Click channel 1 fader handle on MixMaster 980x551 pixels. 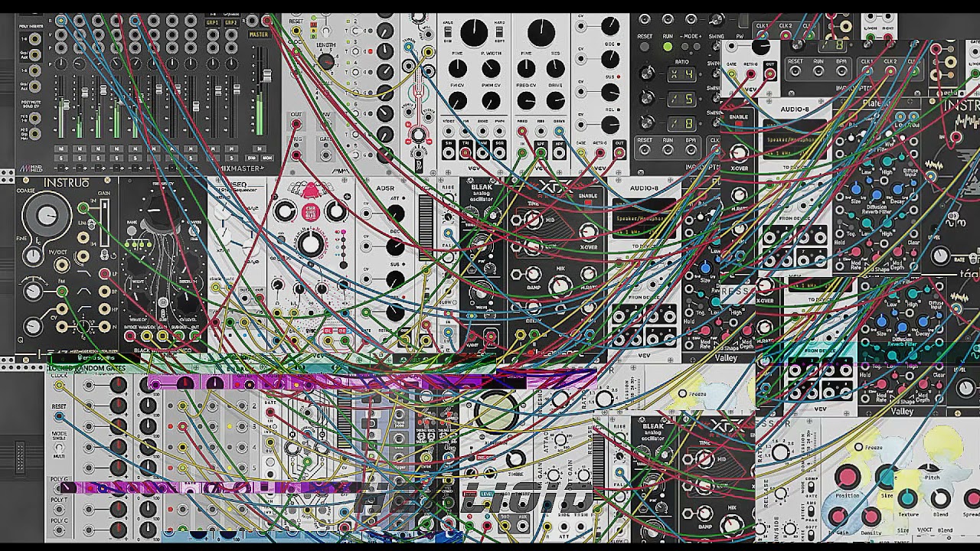click(66, 105)
